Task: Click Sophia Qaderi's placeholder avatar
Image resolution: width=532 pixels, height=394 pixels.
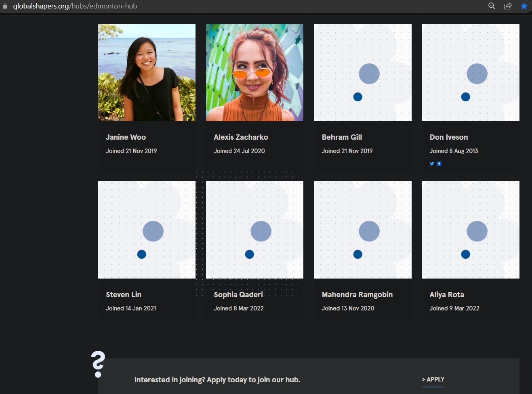Action: pos(254,230)
